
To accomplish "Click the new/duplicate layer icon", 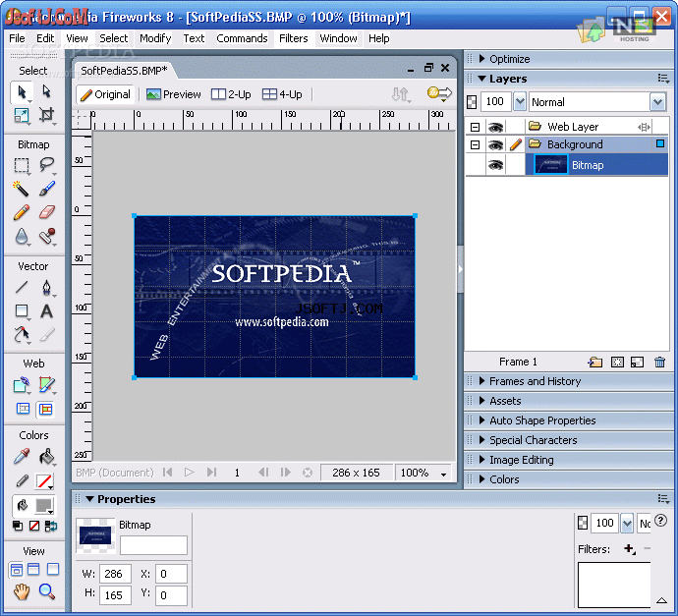I will point(595,362).
